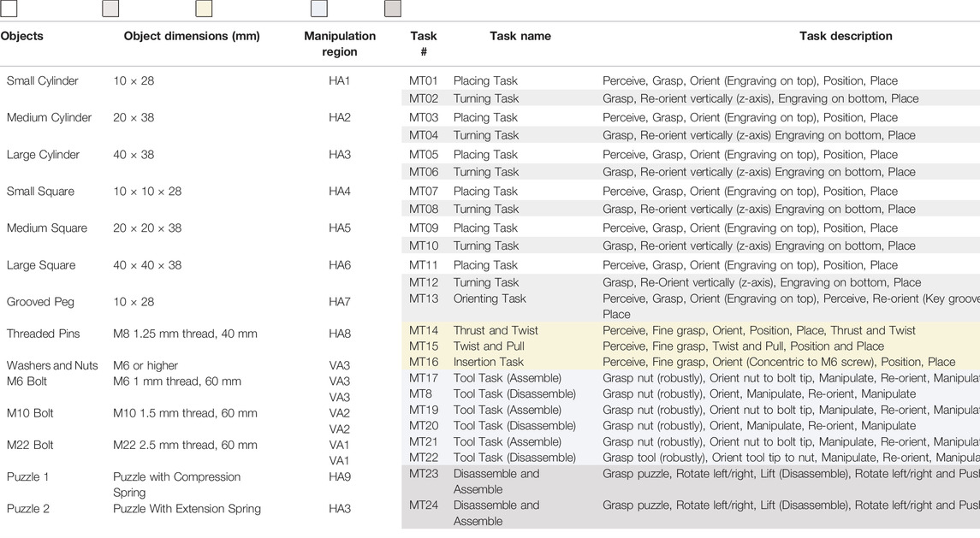Click 'Twist and Pull' task name in MT15
The image size is (980, 538).
(489, 346)
